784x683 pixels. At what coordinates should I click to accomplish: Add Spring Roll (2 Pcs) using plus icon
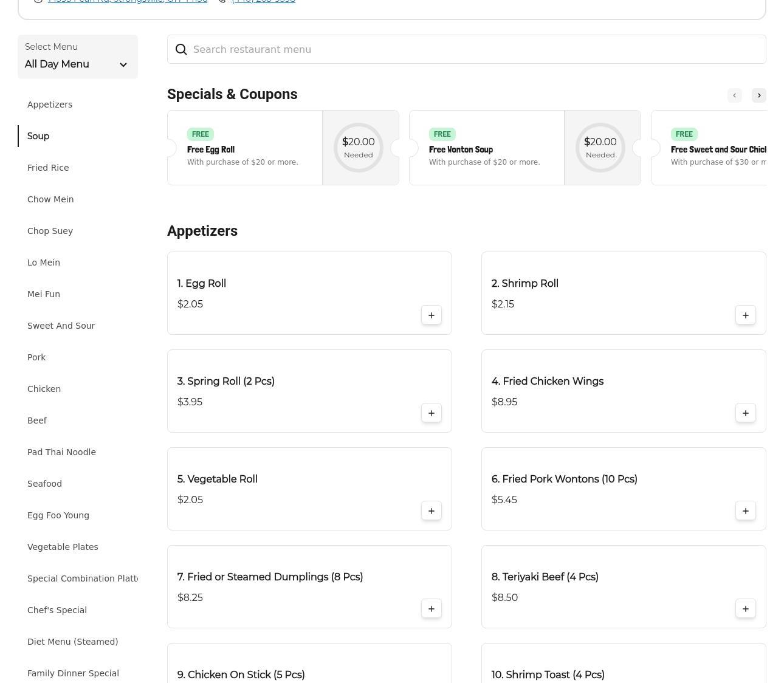point(431,413)
